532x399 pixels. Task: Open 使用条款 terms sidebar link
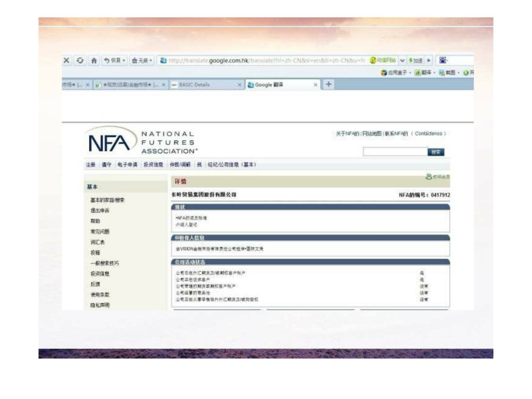pos(100,295)
